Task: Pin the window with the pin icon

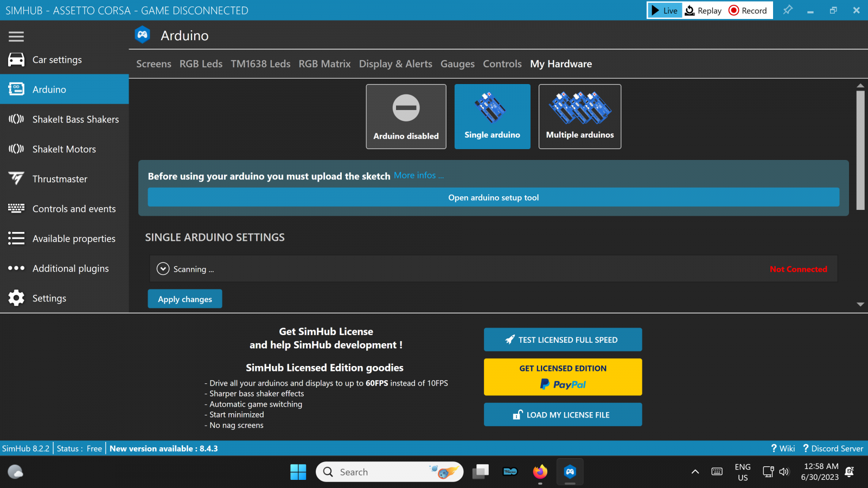Action: click(788, 10)
